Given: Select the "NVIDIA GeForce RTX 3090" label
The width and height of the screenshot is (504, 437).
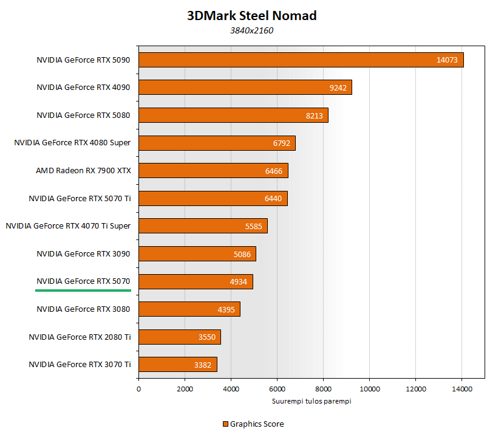Looking at the screenshot, I should (x=83, y=254).
